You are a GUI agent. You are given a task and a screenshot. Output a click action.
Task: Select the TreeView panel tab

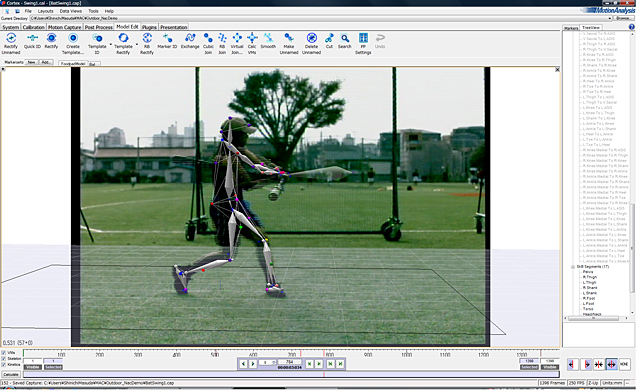click(590, 28)
